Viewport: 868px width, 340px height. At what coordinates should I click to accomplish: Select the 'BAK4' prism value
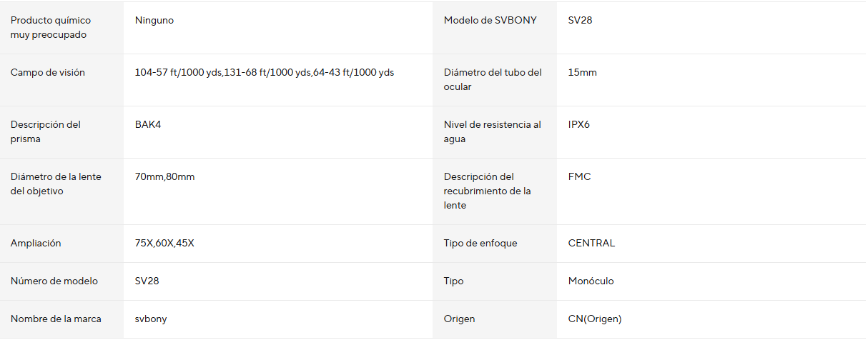[148, 125]
